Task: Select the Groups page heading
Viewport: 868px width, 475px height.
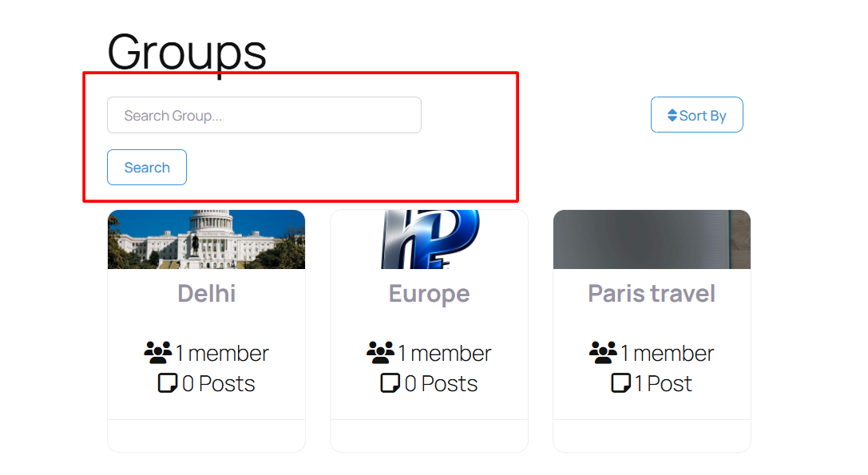Action: pyautogui.click(x=187, y=51)
